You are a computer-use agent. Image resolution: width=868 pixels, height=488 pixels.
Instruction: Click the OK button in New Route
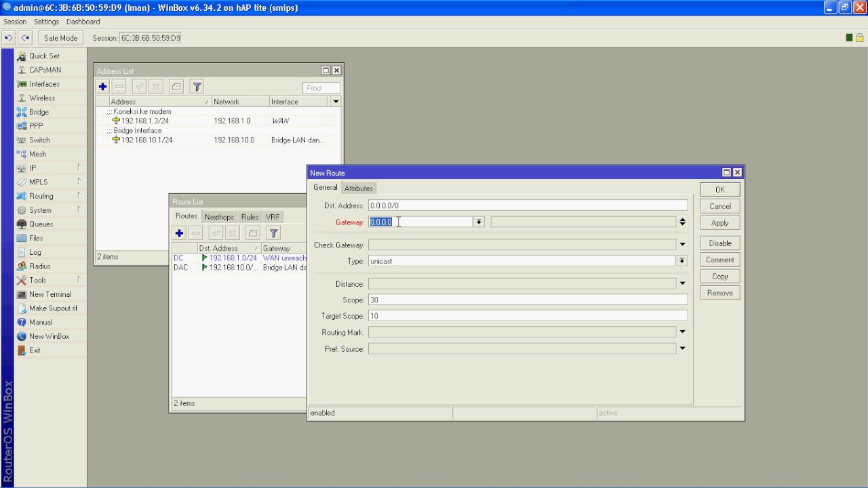point(719,190)
